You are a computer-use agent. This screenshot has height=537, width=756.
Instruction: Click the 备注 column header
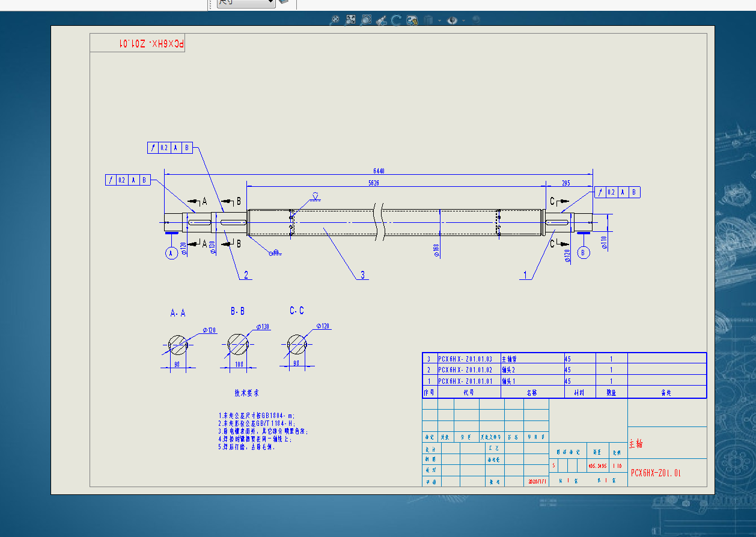(666, 392)
